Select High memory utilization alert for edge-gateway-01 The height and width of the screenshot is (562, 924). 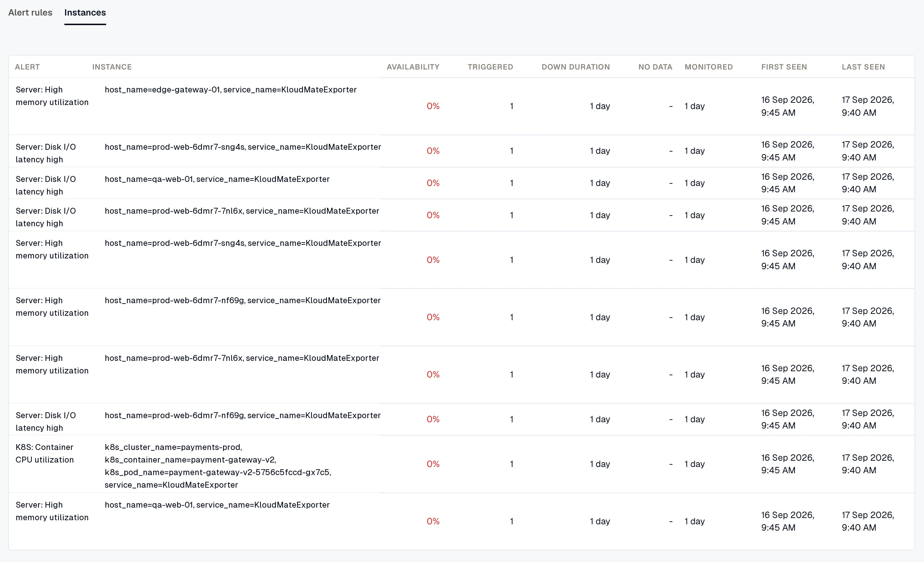(52, 96)
